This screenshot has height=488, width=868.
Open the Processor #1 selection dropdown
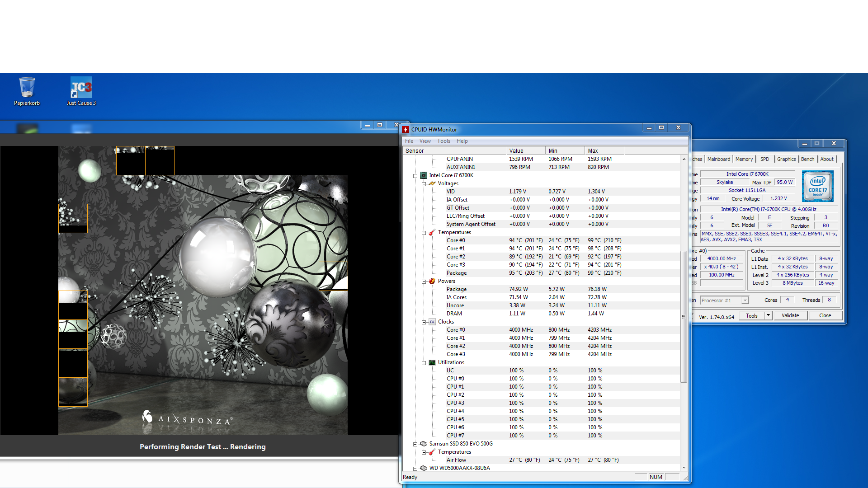coord(745,300)
